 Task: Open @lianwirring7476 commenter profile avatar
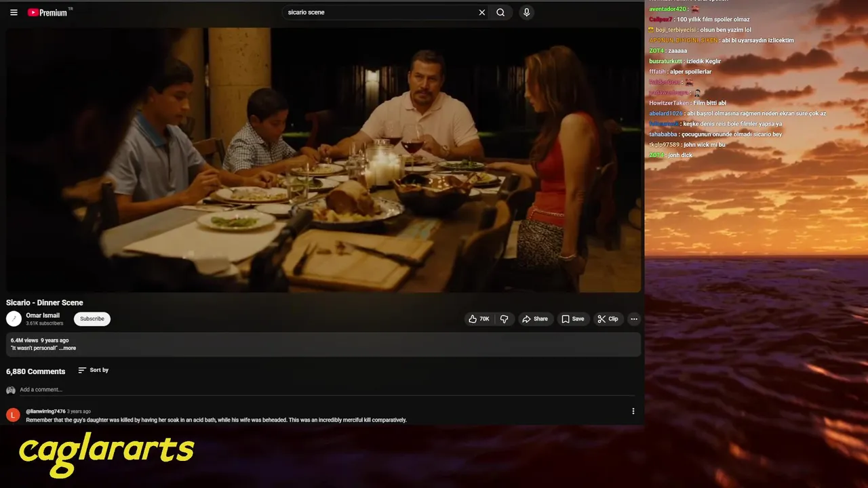click(13, 415)
